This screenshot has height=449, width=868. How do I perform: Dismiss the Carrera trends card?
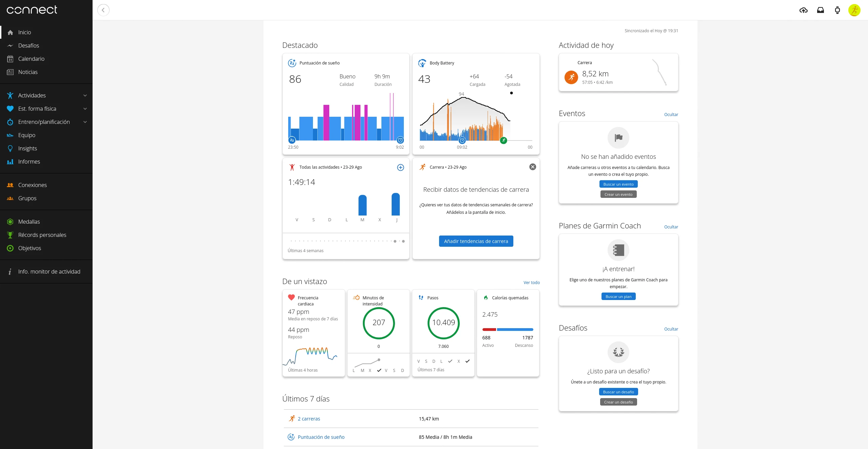pyautogui.click(x=533, y=167)
